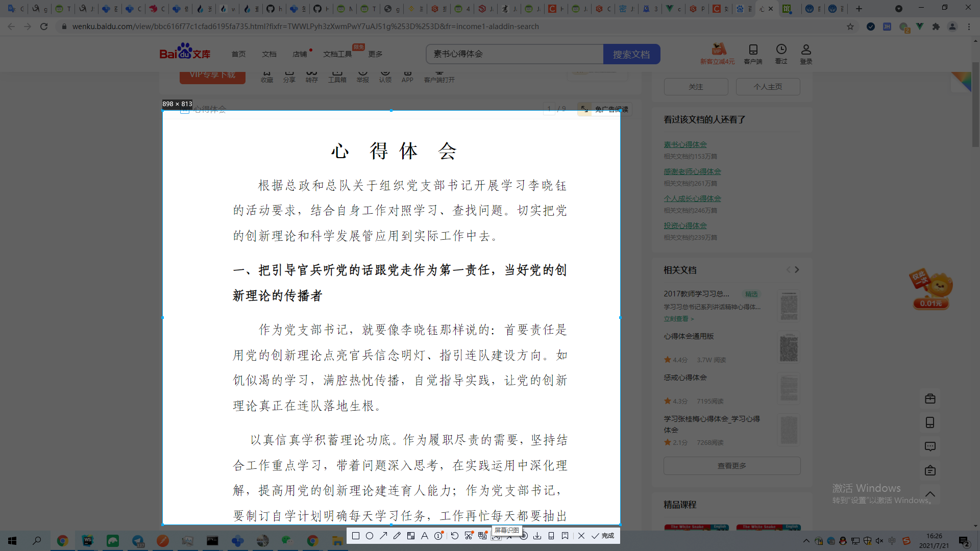Open the Chrome three-dot menu

(969, 27)
